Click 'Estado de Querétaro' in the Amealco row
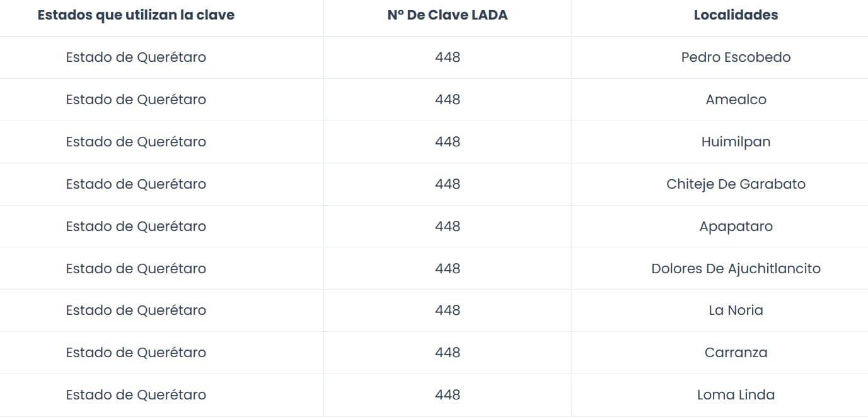 pyautogui.click(x=136, y=100)
